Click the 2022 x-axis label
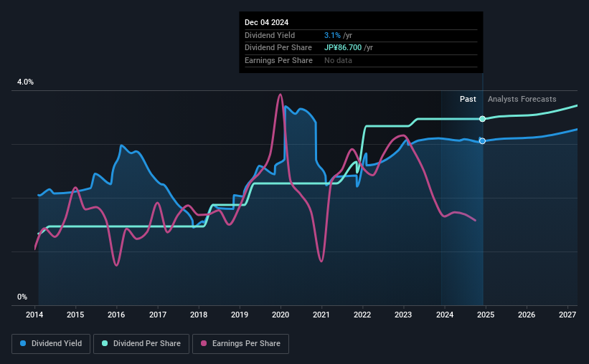 click(362, 315)
